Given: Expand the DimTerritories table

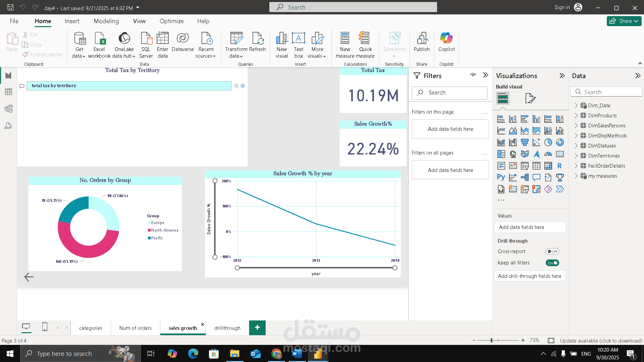Looking at the screenshot, I should coord(576,156).
